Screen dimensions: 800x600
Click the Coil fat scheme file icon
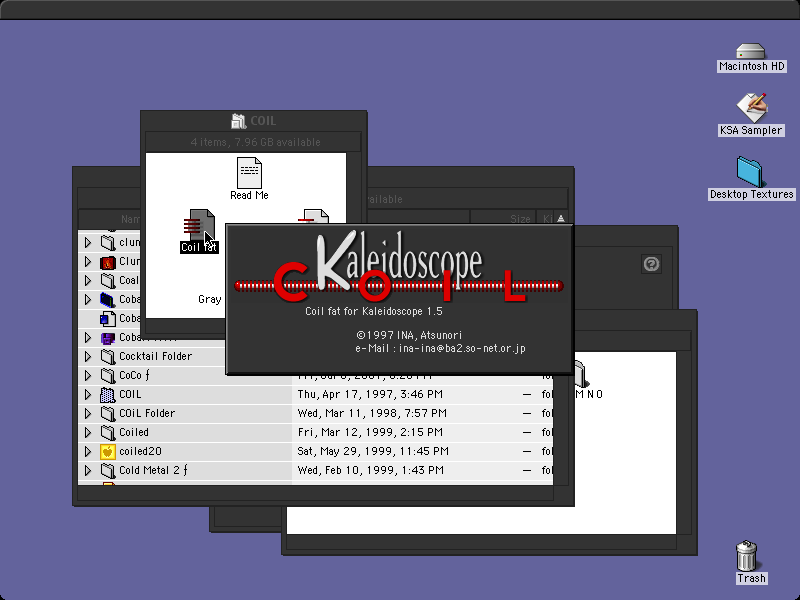click(x=199, y=225)
